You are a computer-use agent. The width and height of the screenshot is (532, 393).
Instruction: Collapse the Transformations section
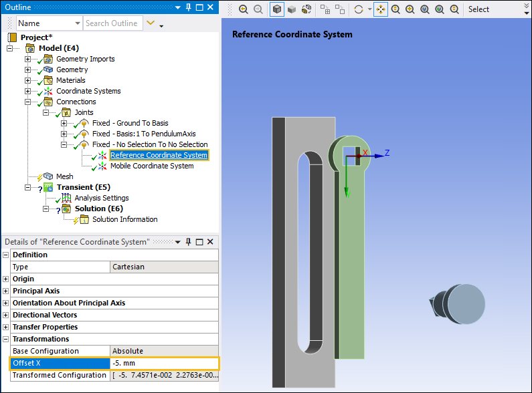pyautogui.click(x=6, y=339)
